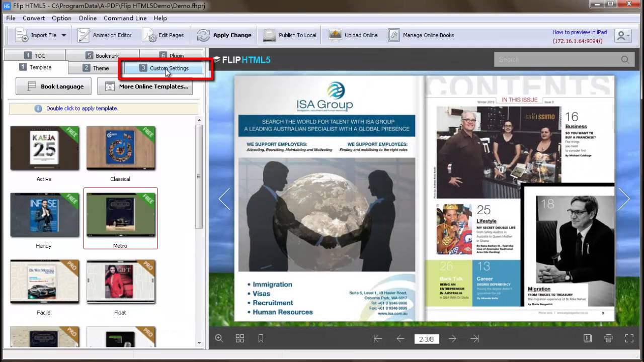The height and width of the screenshot is (362, 644).
Task: Switch to the TOC tab
Action: pos(35,55)
